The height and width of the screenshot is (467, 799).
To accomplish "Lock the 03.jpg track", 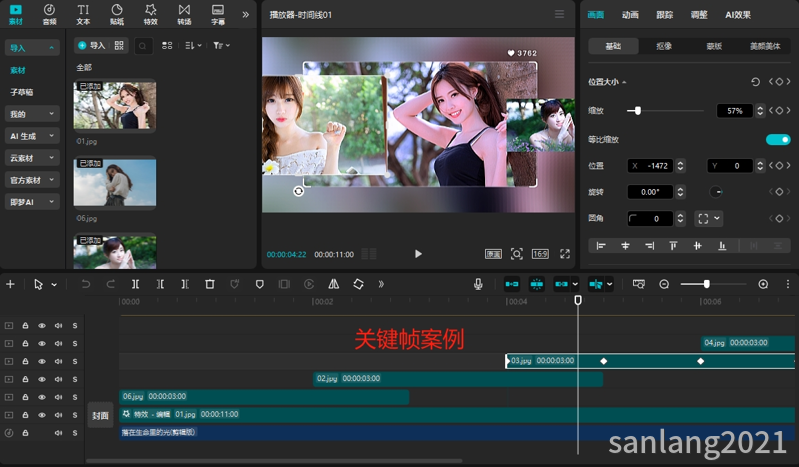I will coord(25,361).
